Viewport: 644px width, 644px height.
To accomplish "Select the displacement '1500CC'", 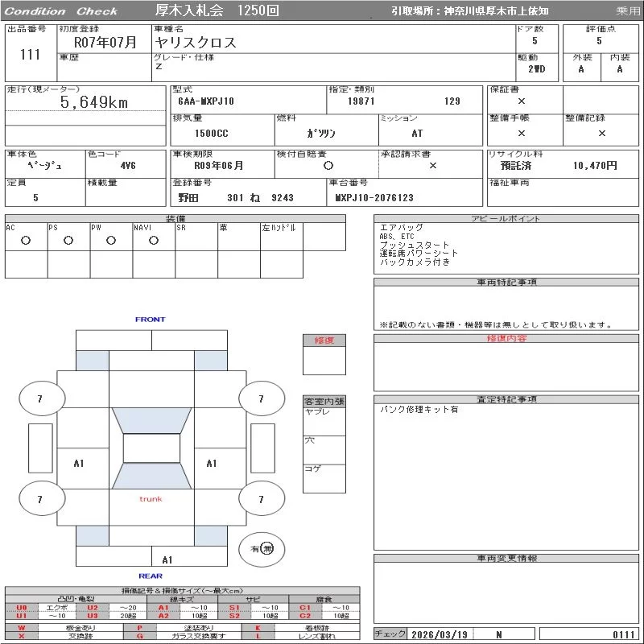I will (x=211, y=133).
